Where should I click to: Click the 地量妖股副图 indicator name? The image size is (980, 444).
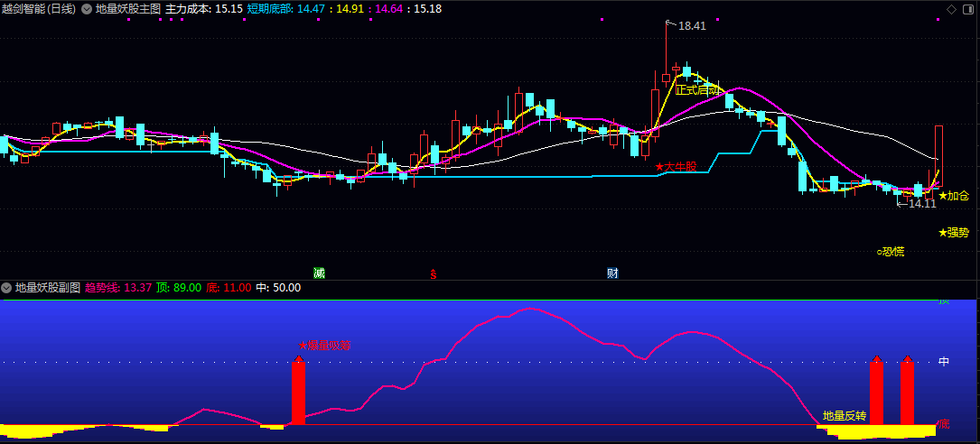[x=48, y=288]
